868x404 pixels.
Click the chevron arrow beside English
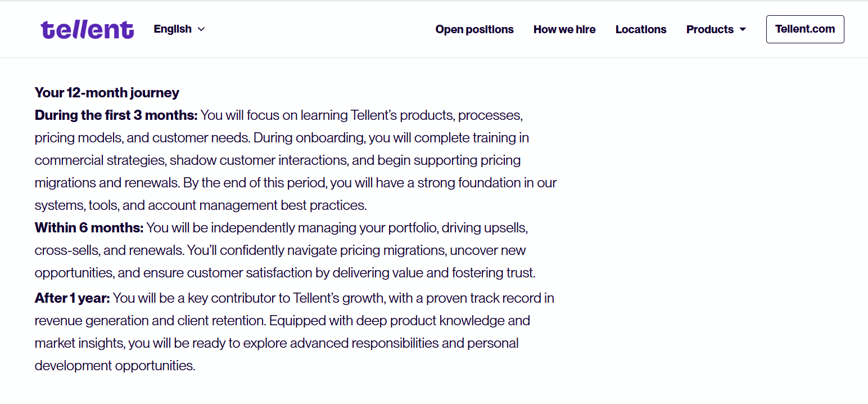[x=201, y=29]
